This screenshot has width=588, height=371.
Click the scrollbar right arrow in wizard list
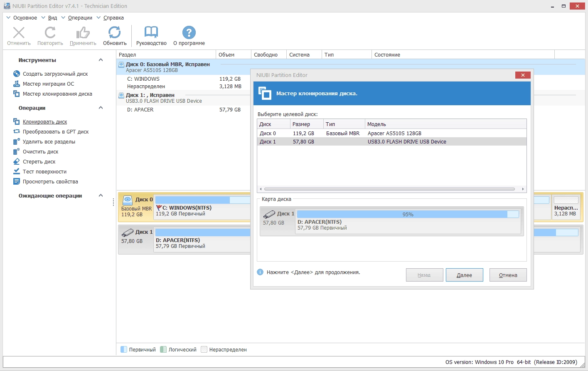pos(523,189)
